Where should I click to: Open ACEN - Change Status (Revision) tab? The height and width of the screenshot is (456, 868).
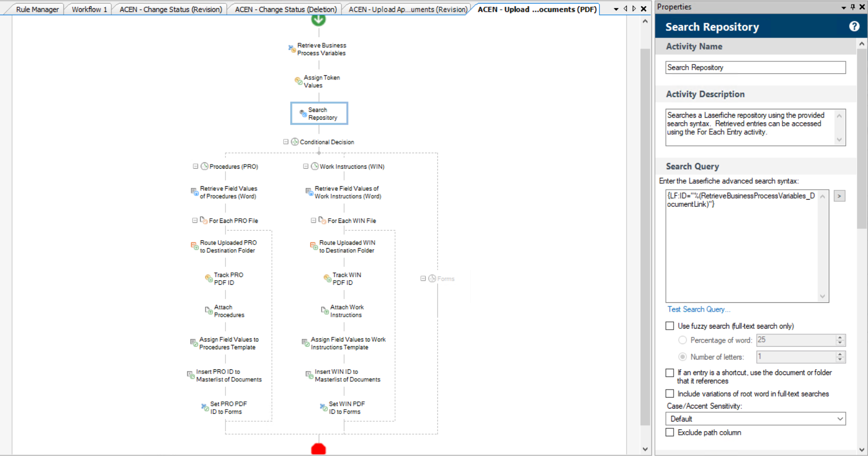pyautogui.click(x=171, y=9)
